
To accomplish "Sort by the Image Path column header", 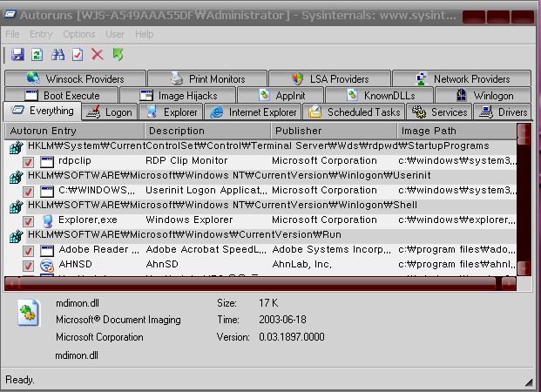I will [x=456, y=131].
